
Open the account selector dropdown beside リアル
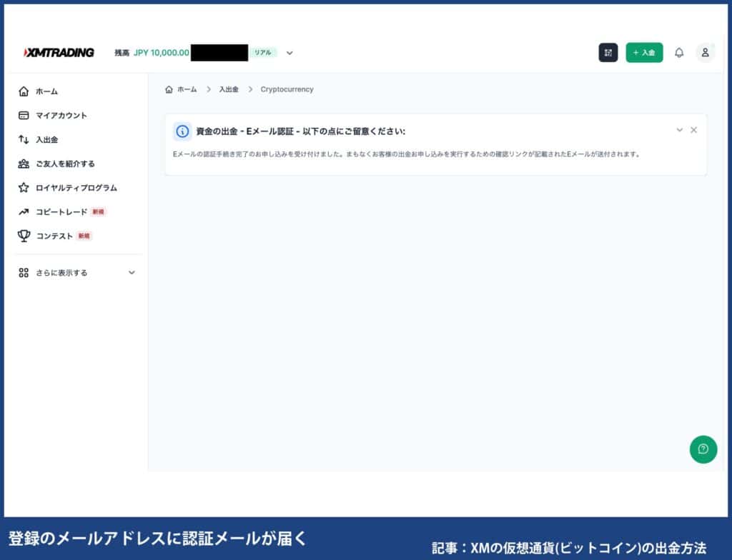[289, 53]
